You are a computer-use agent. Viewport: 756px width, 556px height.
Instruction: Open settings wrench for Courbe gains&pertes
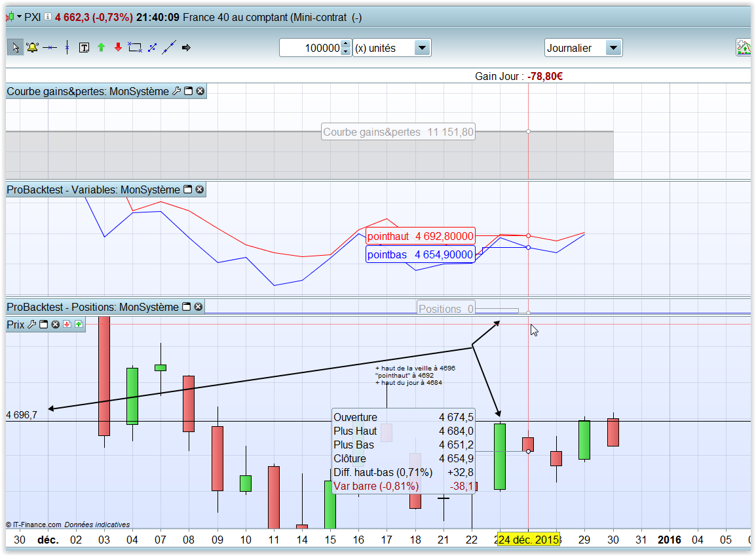(x=176, y=90)
